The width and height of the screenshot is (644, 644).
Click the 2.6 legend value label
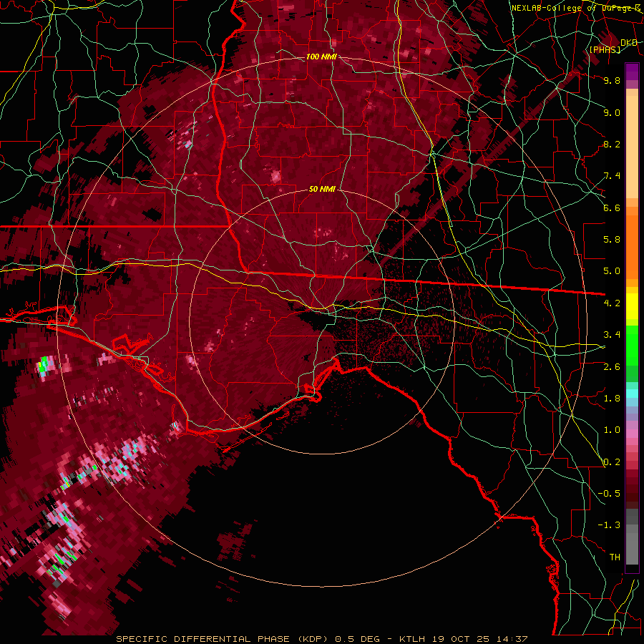coord(612,367)
